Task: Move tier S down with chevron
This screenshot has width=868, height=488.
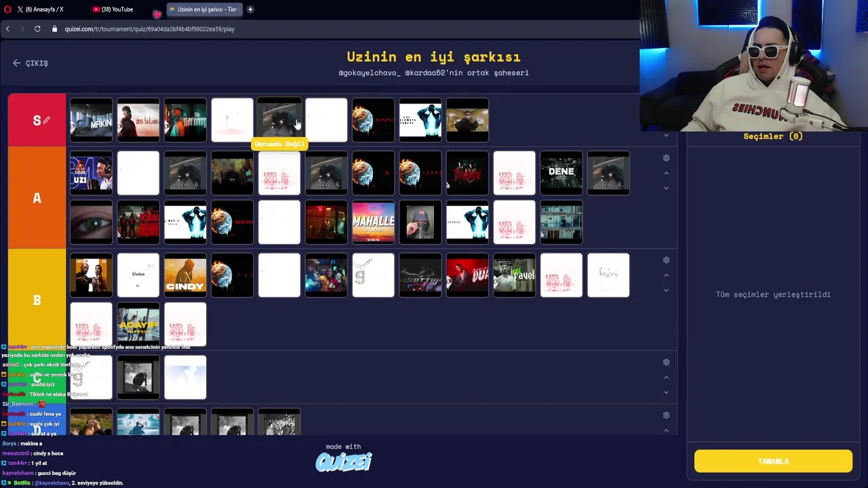Action: click(x=666, y=136)
